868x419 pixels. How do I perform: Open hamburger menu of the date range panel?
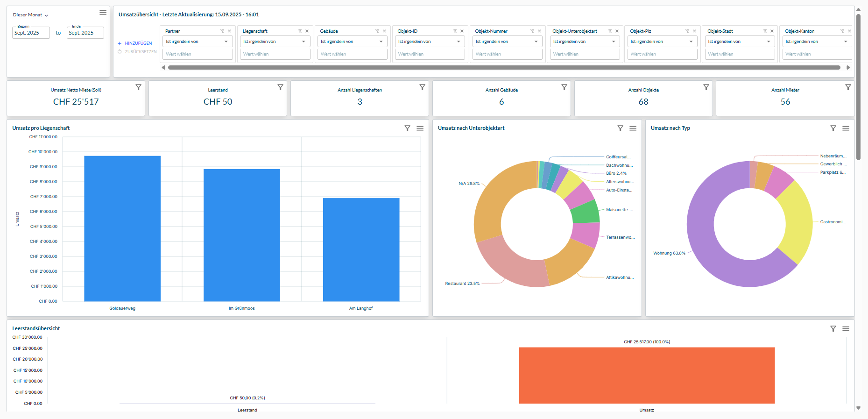tap(103, 13)
